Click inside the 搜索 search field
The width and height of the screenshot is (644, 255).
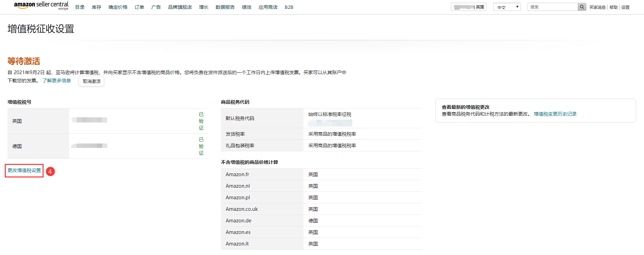pos(552,7)
